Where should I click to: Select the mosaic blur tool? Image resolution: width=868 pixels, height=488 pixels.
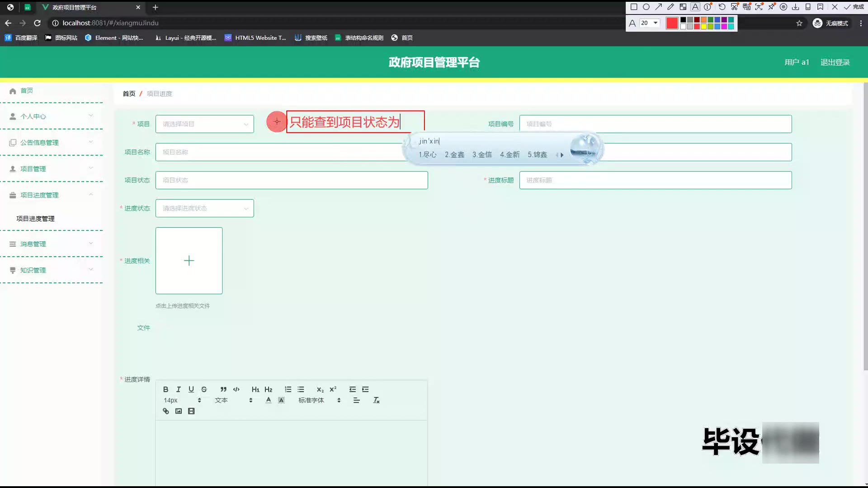(683, 7)
